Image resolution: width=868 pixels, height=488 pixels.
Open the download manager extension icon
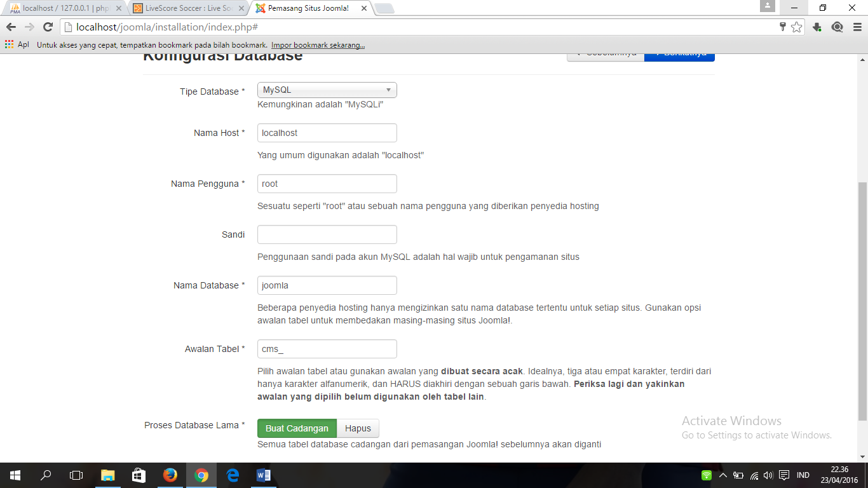point(817,27)
